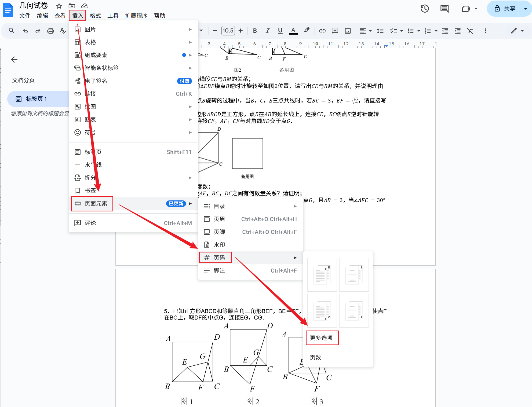Select the spelling check icon
This screenshot has width=532, height=407.
(x=63, y=31)
